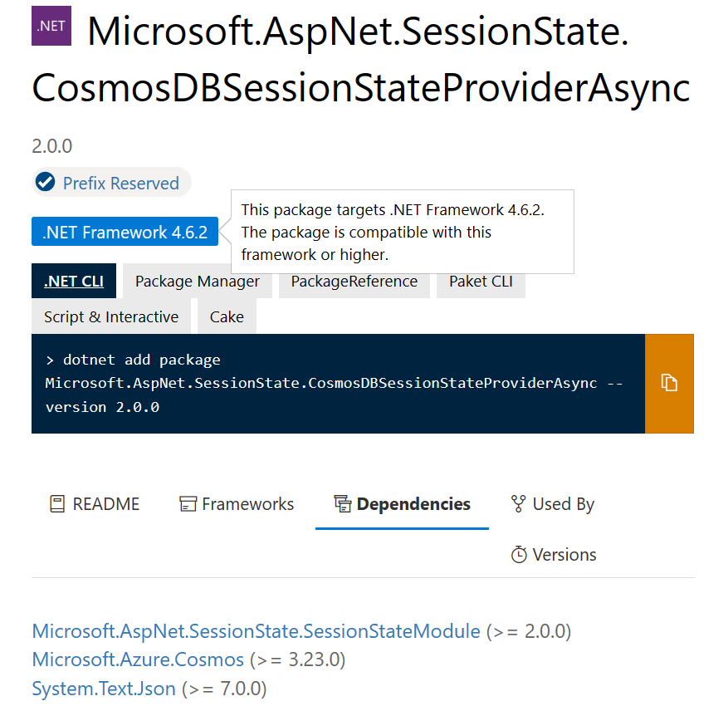Switch to the PackageReference tab

tap(354, 282)
